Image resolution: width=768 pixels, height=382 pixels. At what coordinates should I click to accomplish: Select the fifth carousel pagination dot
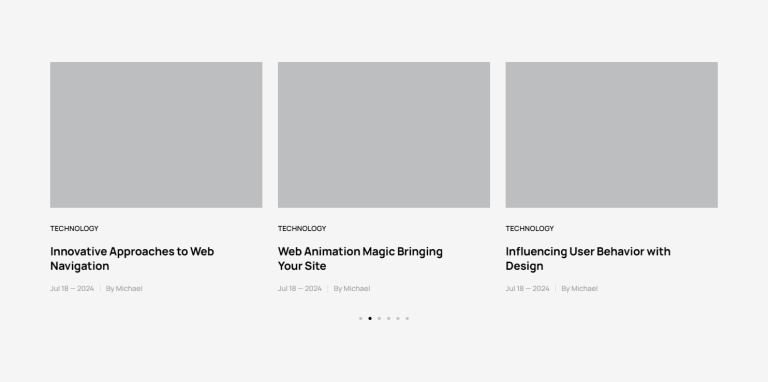[398, 318]
